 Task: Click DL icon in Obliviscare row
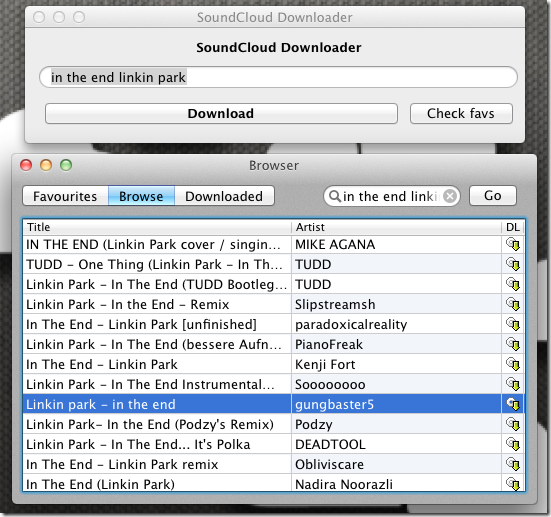click(x=513, y=465)
